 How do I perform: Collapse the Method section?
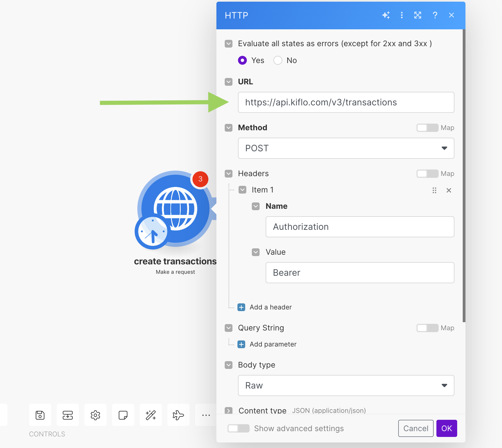pyautogui.click(x=229, y=128)
